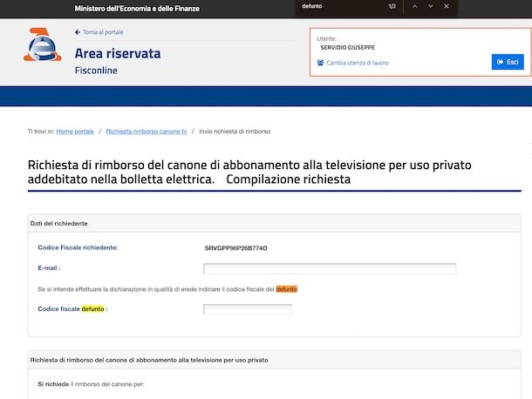Screen dimensions: 532x399
Task: Select the codice fiscale SRVGPP96P26B774O text
Action: [x=235, y=248]
